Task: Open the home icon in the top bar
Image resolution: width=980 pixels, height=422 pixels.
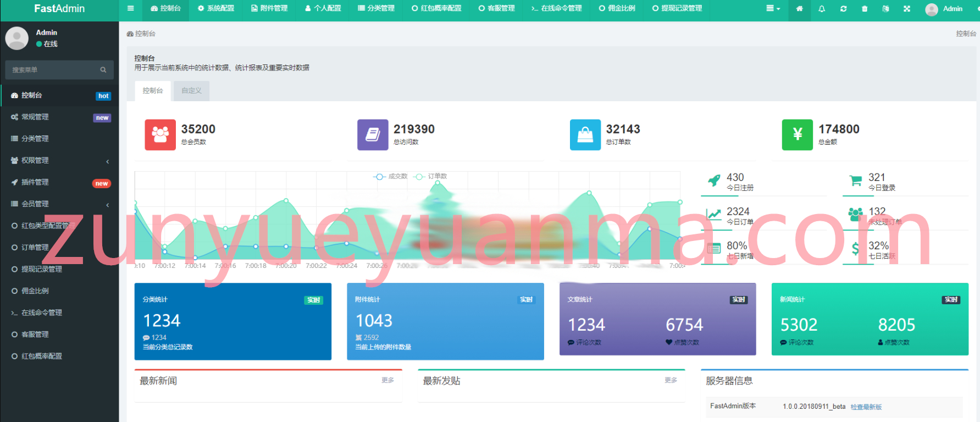Action: (799, 8)
